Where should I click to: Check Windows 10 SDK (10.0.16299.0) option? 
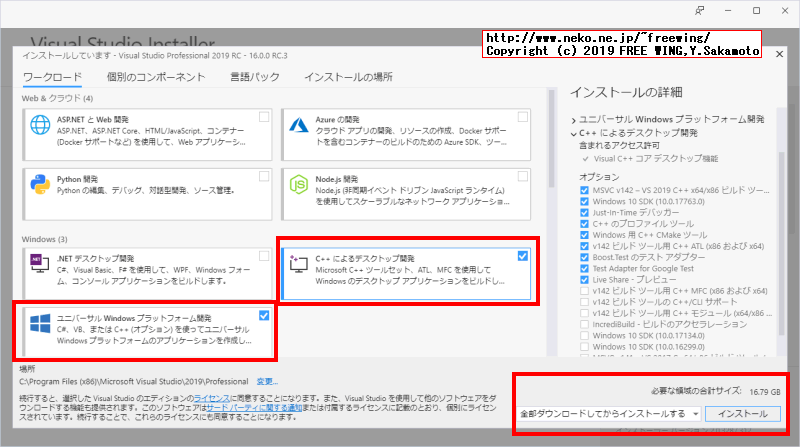(584, 347)
